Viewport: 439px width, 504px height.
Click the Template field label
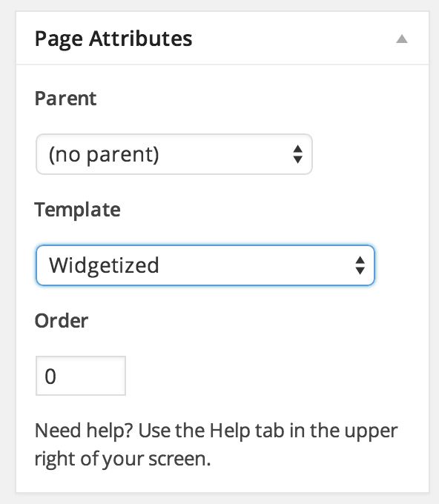[78, 210]
